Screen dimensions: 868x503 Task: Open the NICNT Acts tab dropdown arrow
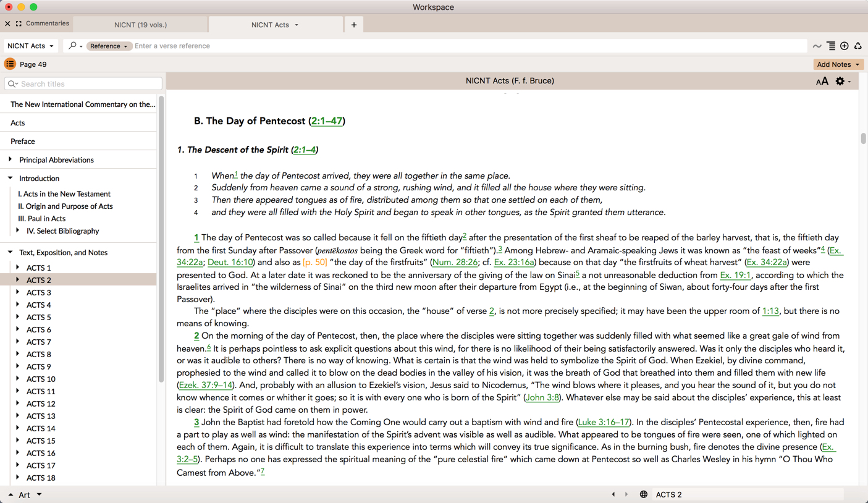297,25
